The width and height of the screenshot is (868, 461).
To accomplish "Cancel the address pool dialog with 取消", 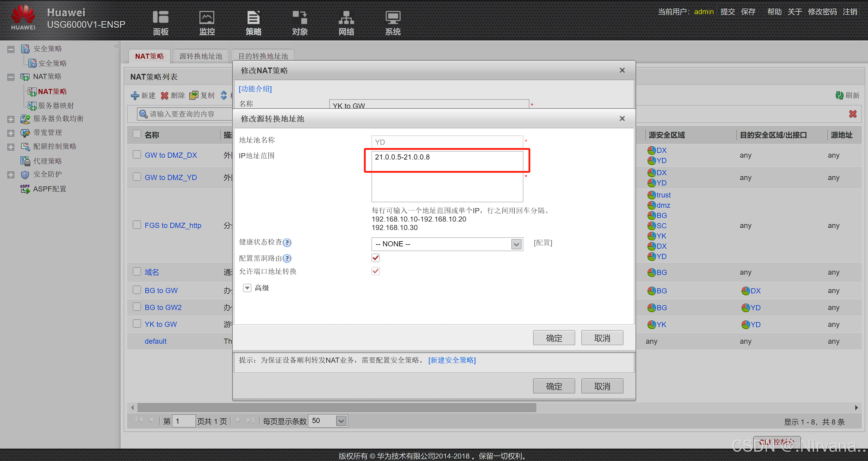I will tap(602, 338).
